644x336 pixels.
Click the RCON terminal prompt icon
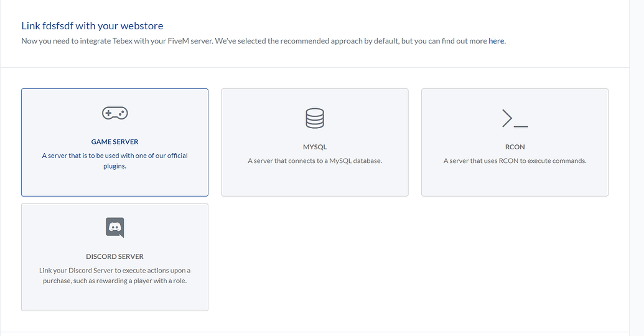tap(515, 118)
